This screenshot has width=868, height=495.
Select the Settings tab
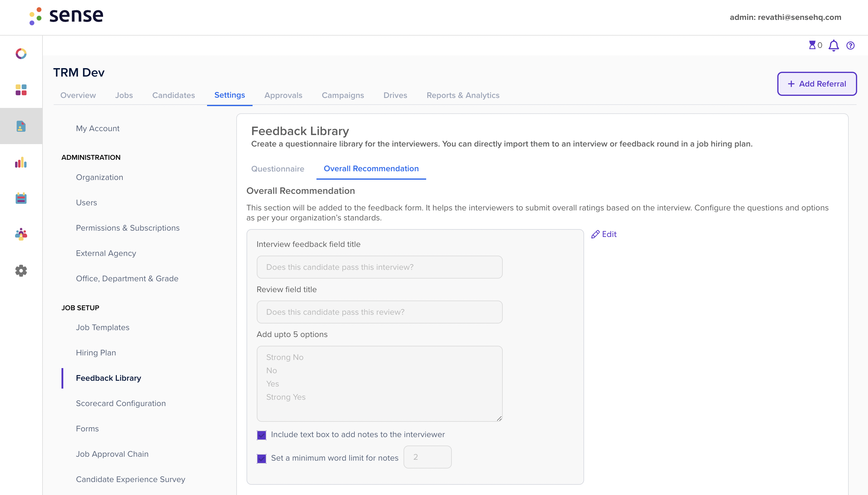pyautogui.click(x=229, y=95)
